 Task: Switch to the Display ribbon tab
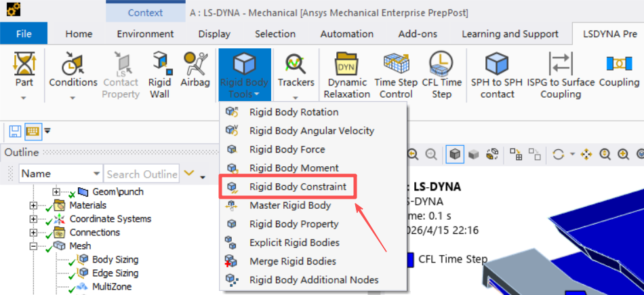[214, 34]
